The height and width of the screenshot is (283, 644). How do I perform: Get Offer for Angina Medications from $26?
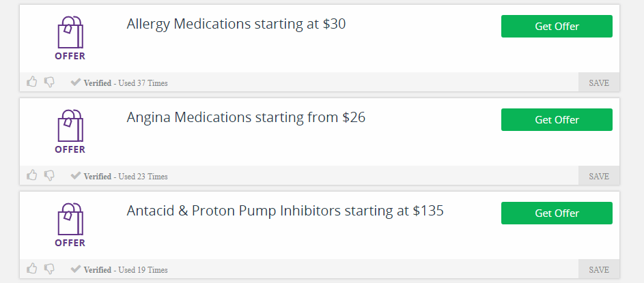557,120
